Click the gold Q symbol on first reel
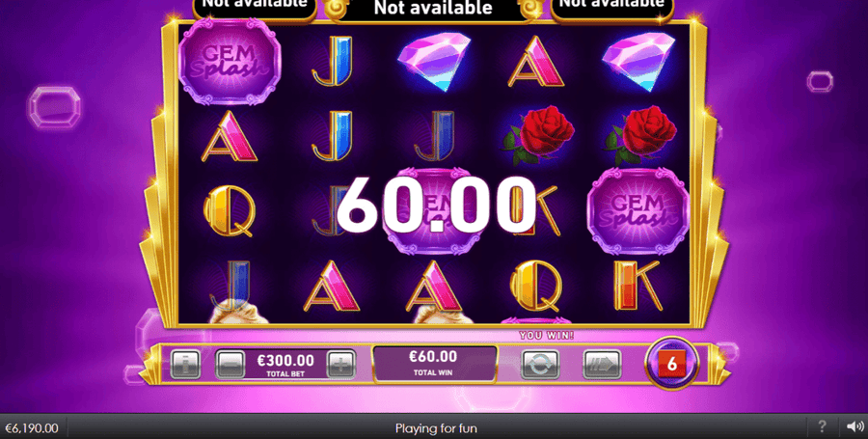The image size is (868, 439). pyautogui.click(x=230, y=210)
